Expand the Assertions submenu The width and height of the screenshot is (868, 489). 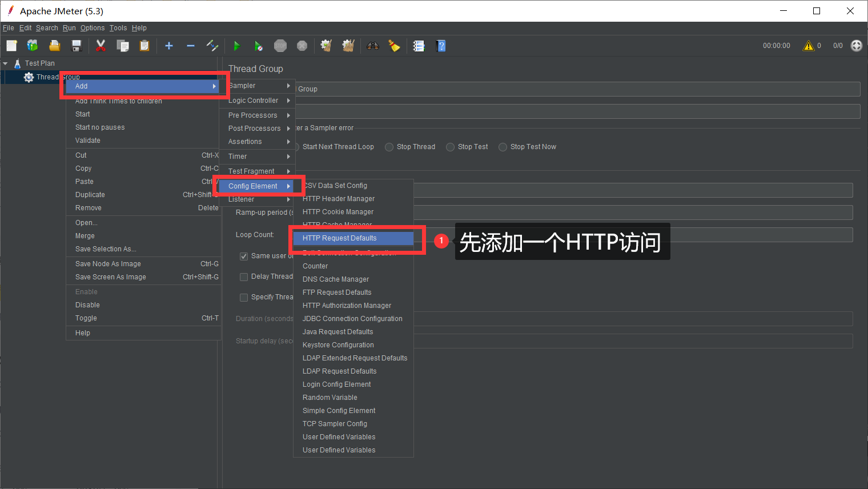[257, 142]
